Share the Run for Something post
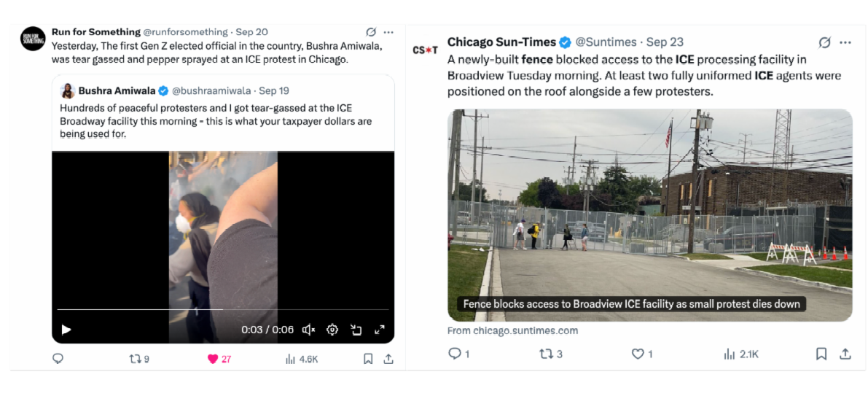868x396 pixels. pyautogui.click(x=388, y=359)
